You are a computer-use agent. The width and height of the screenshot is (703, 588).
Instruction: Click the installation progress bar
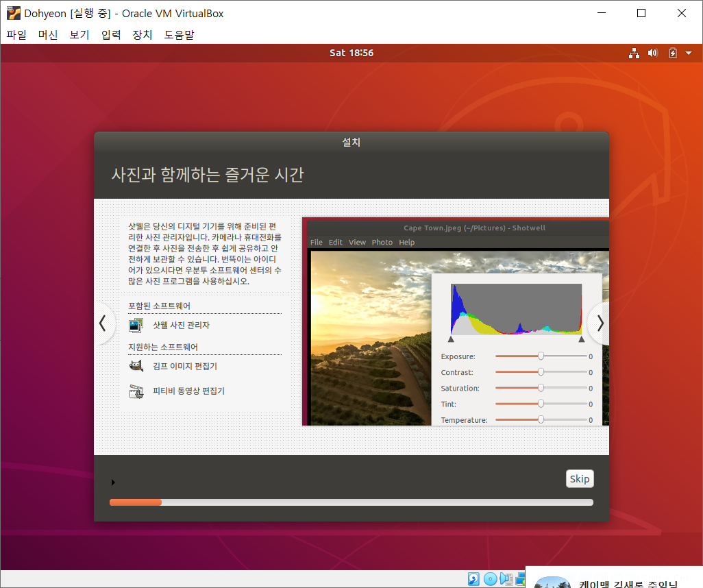click(351, 502)
